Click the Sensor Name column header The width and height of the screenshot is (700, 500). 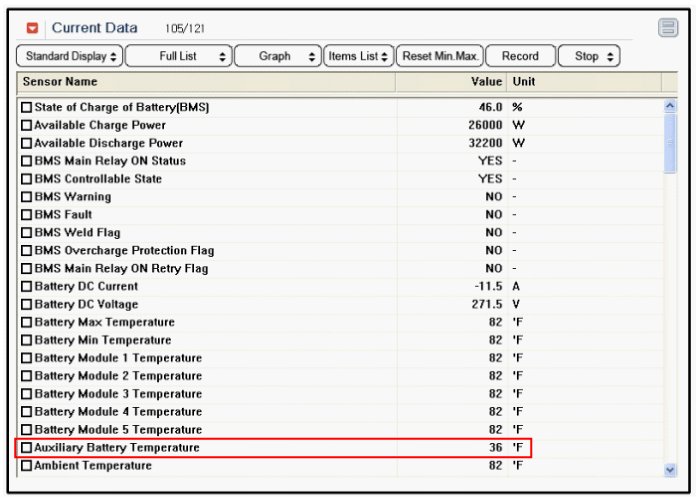pos(200,82)
